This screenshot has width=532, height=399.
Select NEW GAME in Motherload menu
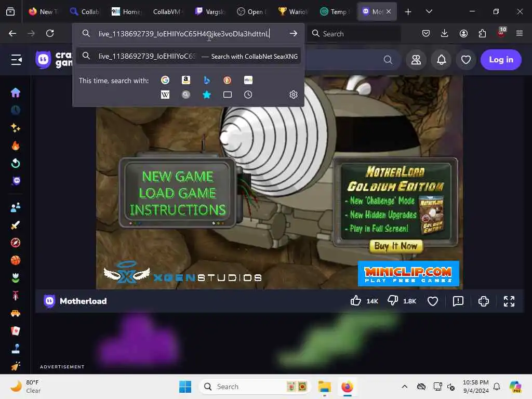coord(178,177)
